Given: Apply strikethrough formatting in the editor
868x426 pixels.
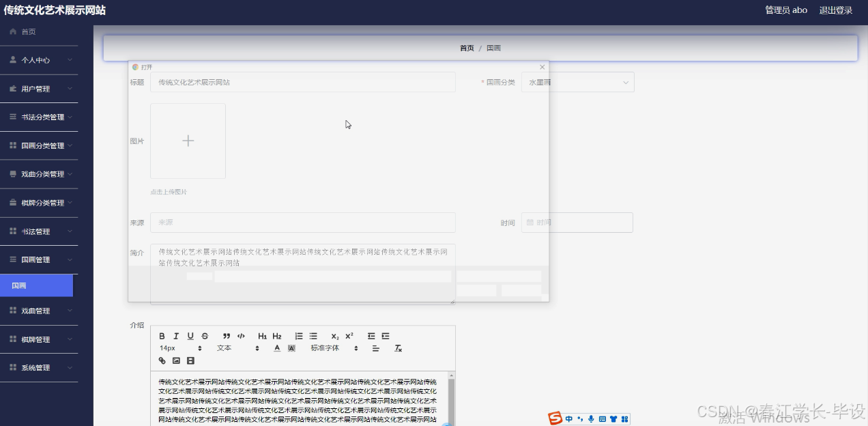Looking at the screenshot, I should (205, 336).
